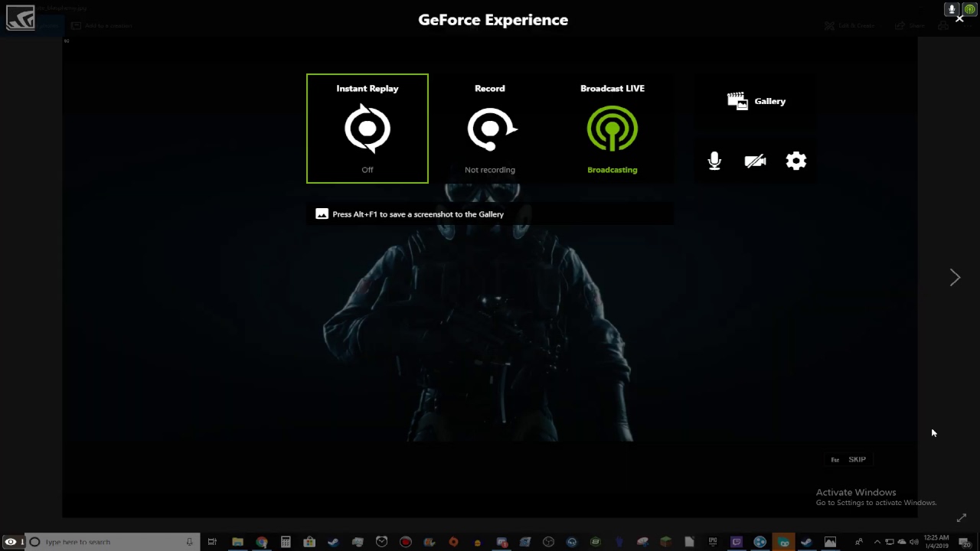Open Minecraft block icon on the taskbar
The height and width of the screenshot is (551, 980).
coord(666,542)
